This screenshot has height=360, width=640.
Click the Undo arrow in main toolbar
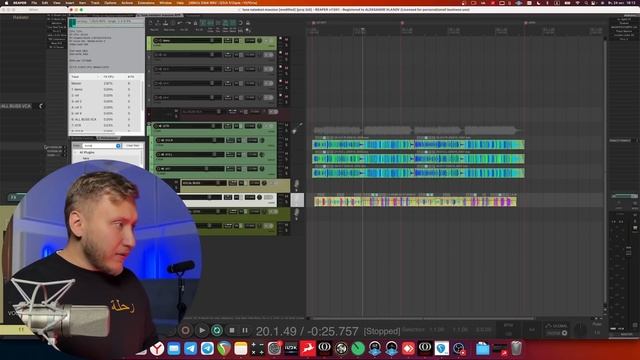180,23
